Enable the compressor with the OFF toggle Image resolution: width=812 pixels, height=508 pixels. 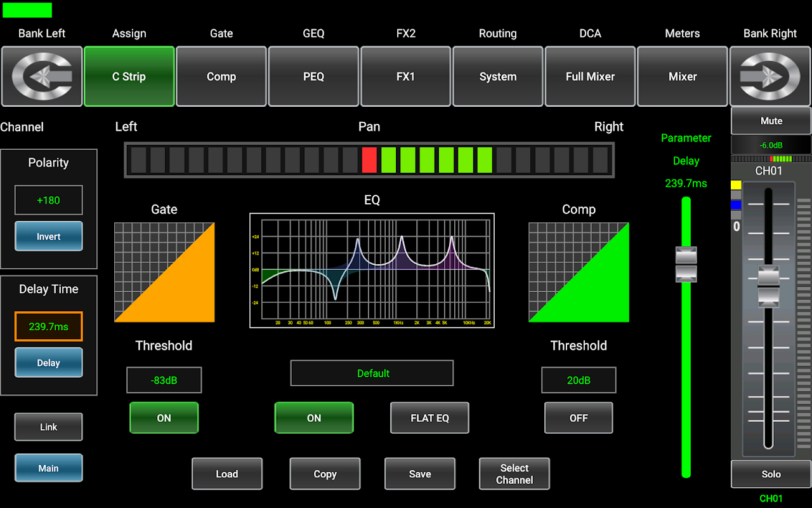click(579, 418)
